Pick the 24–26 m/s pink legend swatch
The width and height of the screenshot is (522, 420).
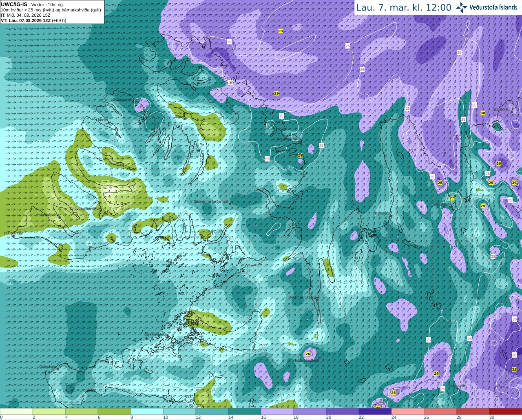click(408, 411)
